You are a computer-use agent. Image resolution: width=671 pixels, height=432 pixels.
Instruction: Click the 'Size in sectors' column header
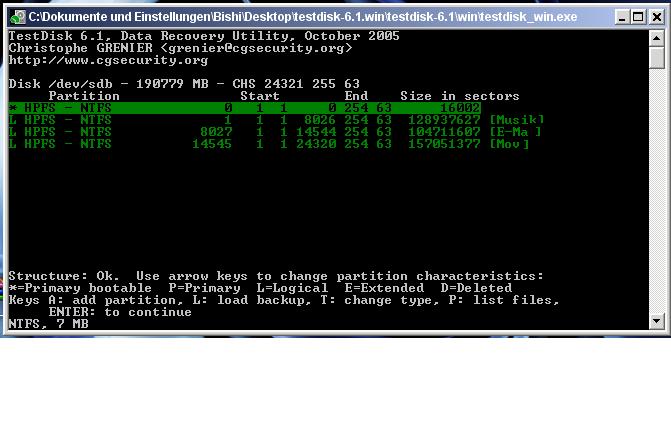460,96
